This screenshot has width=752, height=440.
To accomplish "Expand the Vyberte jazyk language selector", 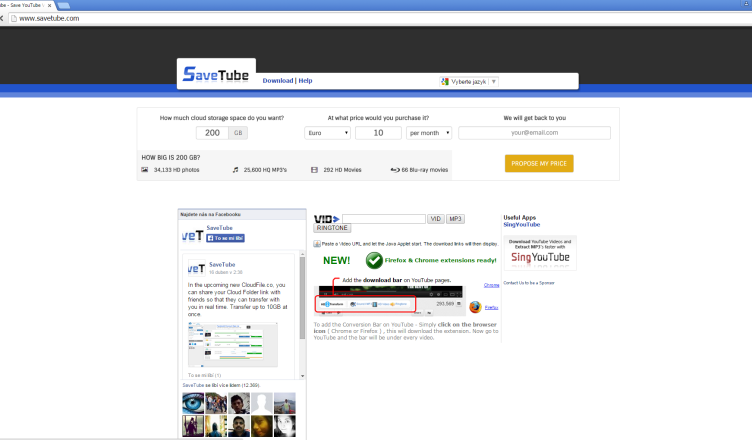I will pos(469,82).
